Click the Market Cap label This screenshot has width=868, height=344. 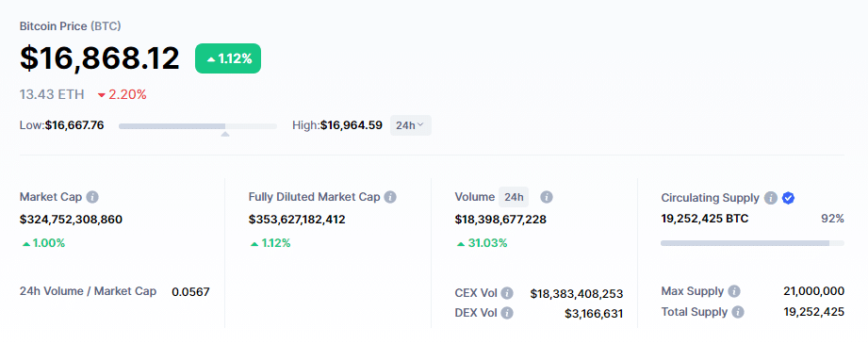[x=51, y=197]
